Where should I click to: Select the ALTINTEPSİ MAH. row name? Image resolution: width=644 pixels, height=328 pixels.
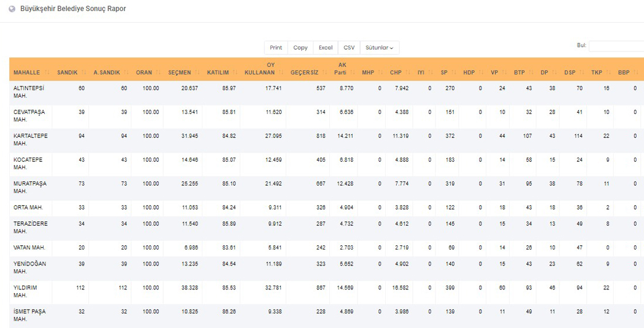point(29,92)
